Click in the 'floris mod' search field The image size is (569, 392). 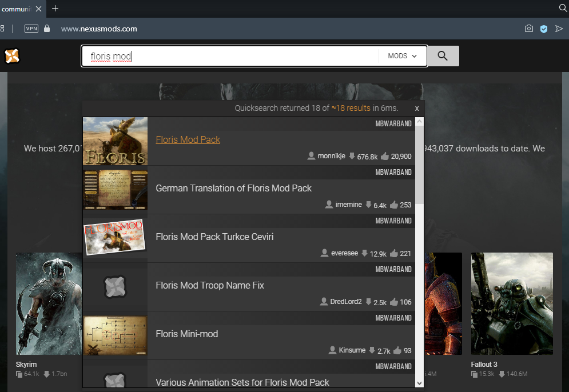pos(230,56)
